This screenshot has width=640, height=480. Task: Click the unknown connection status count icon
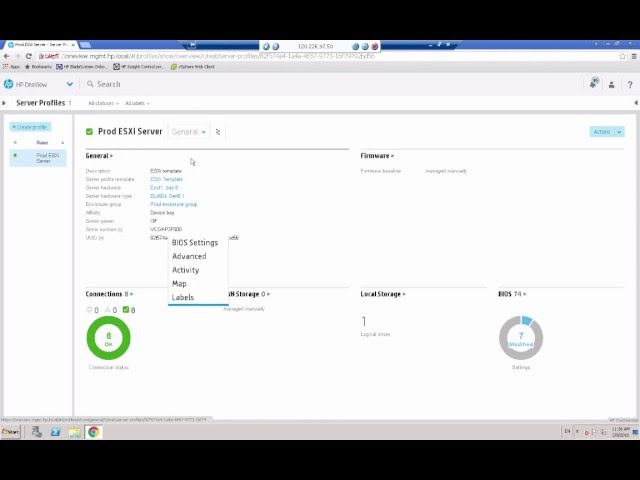point(89,310)
